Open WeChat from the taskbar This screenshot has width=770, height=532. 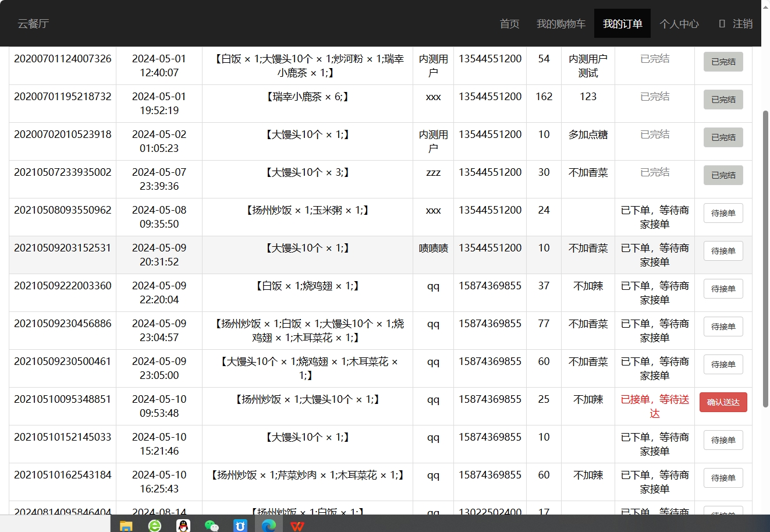[x=211, y=526]
